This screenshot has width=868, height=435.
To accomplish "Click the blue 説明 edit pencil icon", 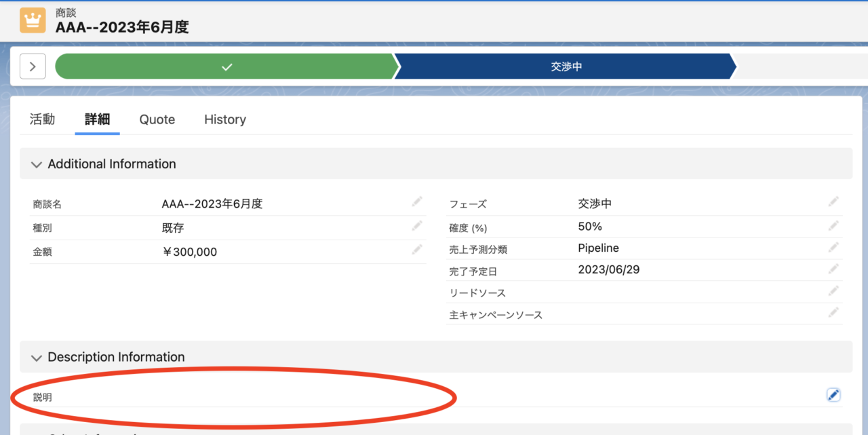I will tap(833, 395).
